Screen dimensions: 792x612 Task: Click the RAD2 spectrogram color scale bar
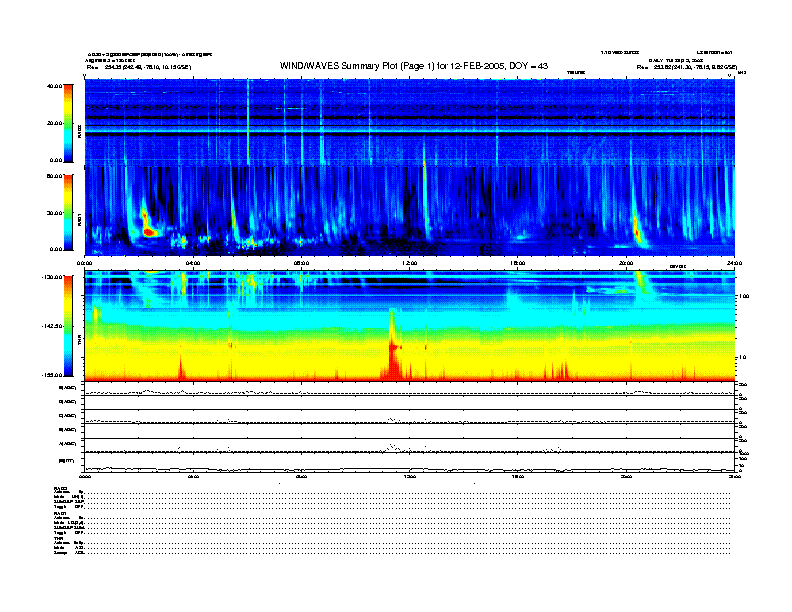[69, 123]
